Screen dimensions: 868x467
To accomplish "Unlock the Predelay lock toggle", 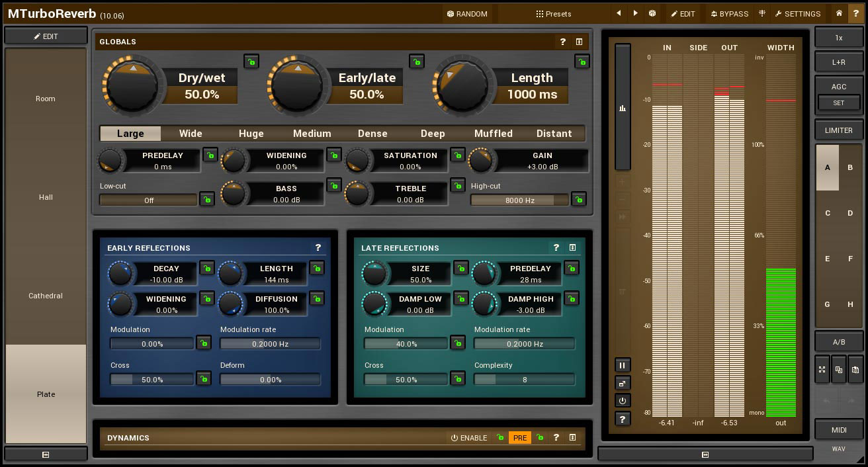I will point(212,155).
